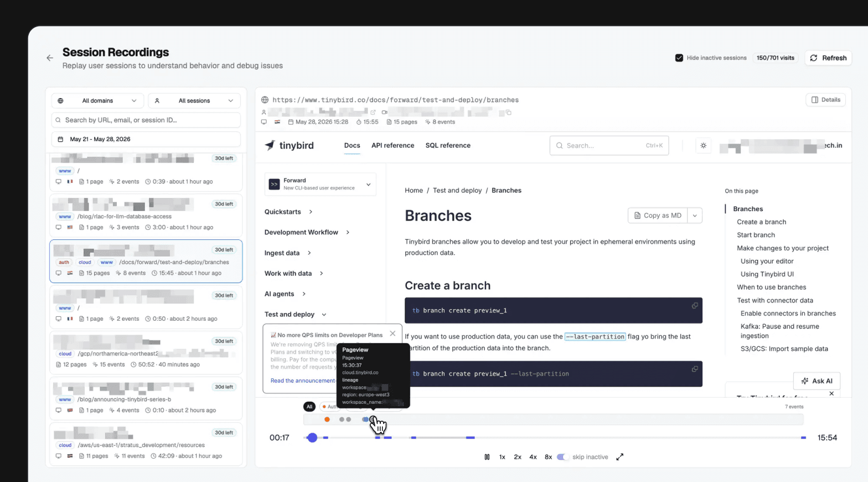This screenshot has height=482, width=868.
Task: Click the last blue activity segment before 15:54
Action: click(803, 438)
